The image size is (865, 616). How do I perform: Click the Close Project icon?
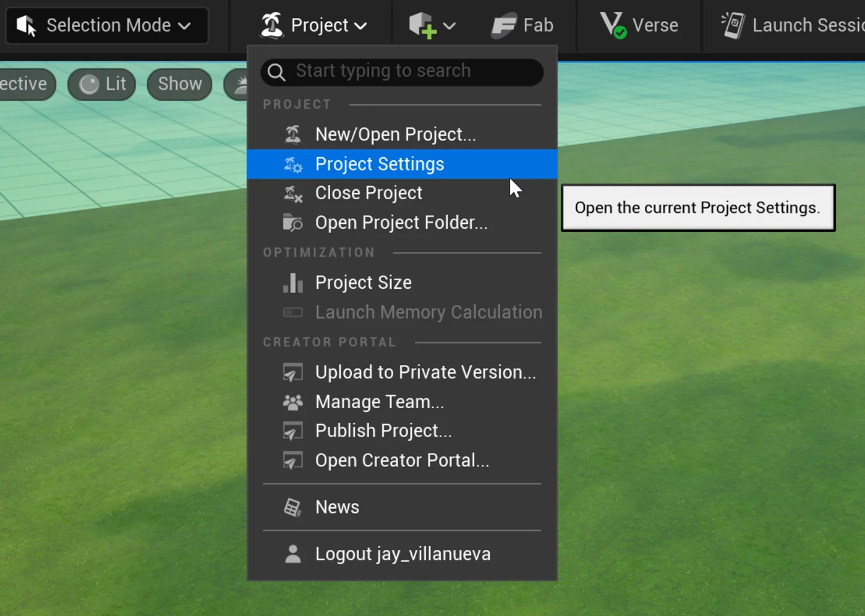point(293,194)
